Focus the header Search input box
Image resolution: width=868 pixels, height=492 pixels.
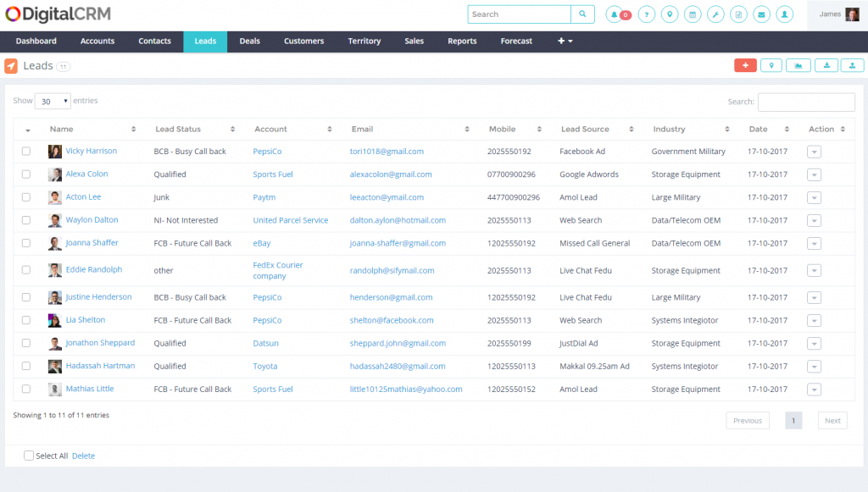coord(520,14)
